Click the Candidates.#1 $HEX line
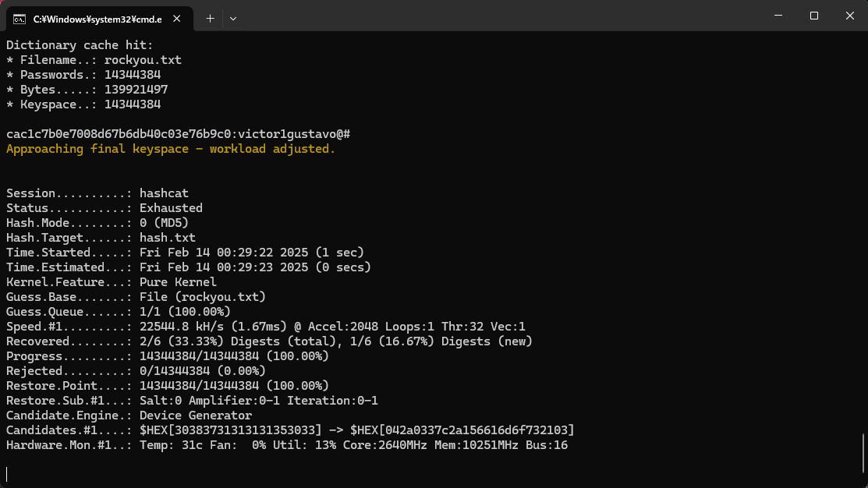This screenshot has width=868, height=488. click(x=290, y=430)
